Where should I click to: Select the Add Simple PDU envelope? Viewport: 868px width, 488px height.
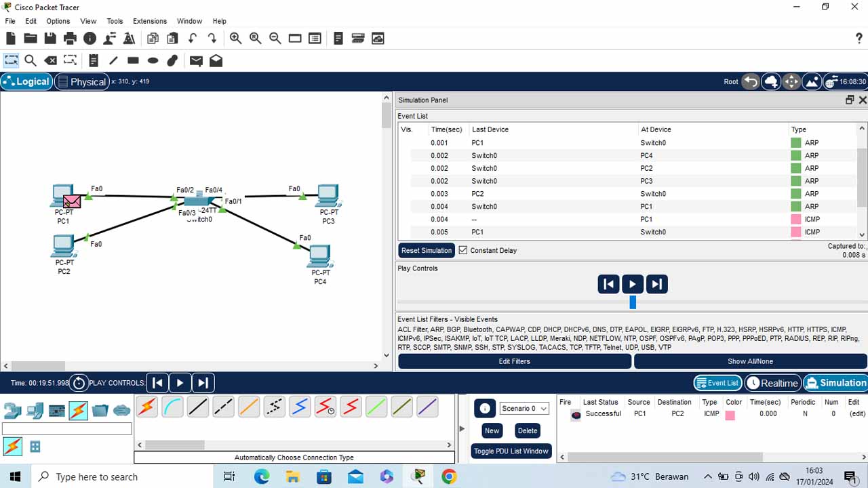(196, 60)
